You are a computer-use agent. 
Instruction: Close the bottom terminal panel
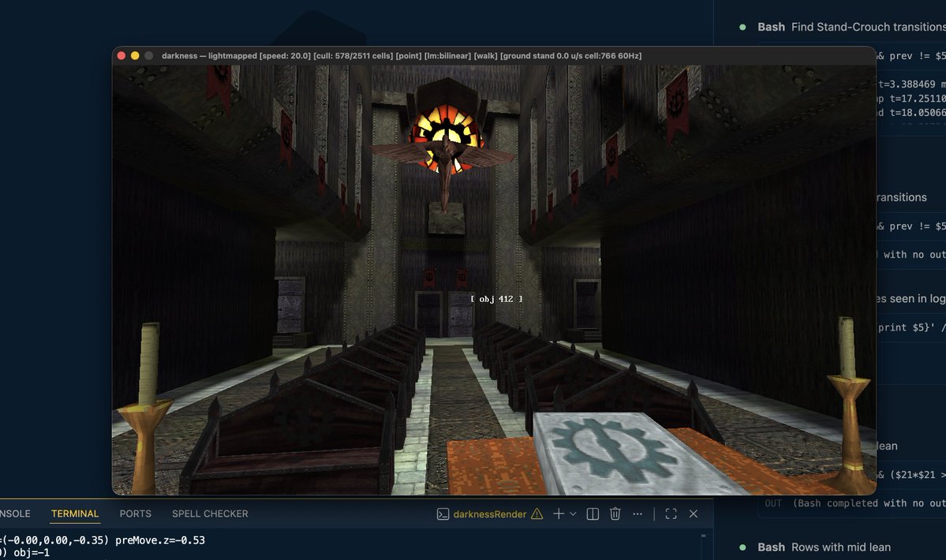(x=694, y=514)
